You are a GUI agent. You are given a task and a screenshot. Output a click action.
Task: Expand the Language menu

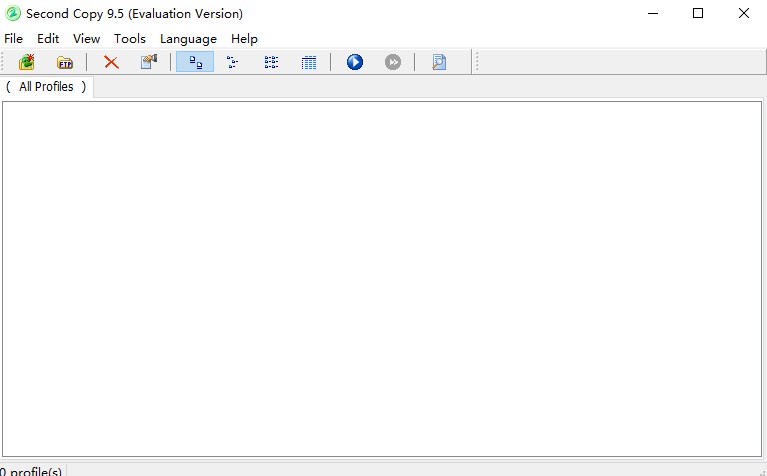point(188,38)
